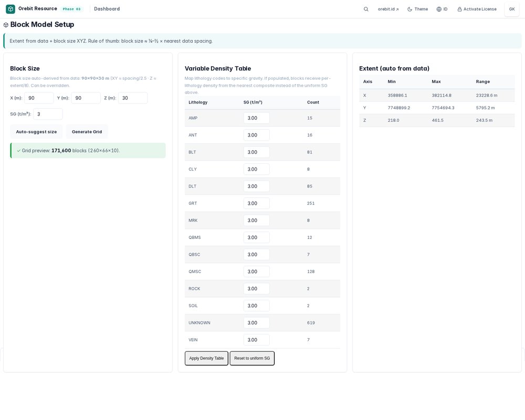This screenshot has height=420, width=525.
Task: Select the GRT lithology label
Action: point(193,203)
